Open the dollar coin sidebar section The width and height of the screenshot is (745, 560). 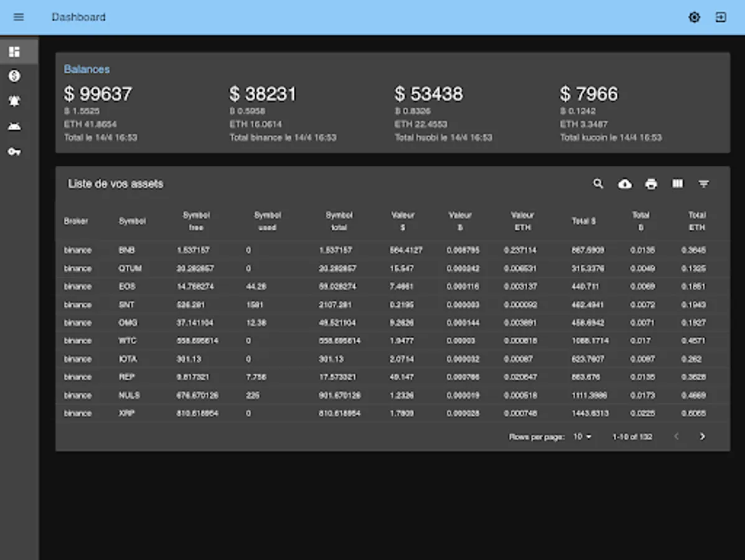coord(15,76)
